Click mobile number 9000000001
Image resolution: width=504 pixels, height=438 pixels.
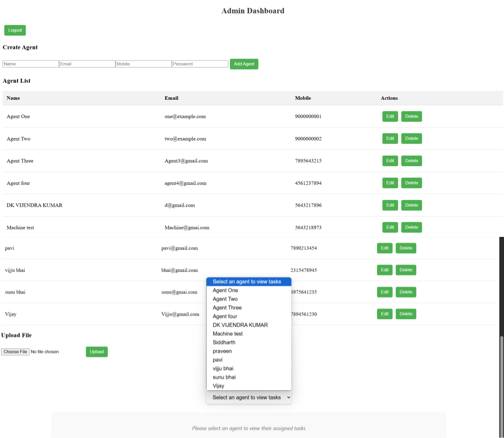tap(308, 116)
